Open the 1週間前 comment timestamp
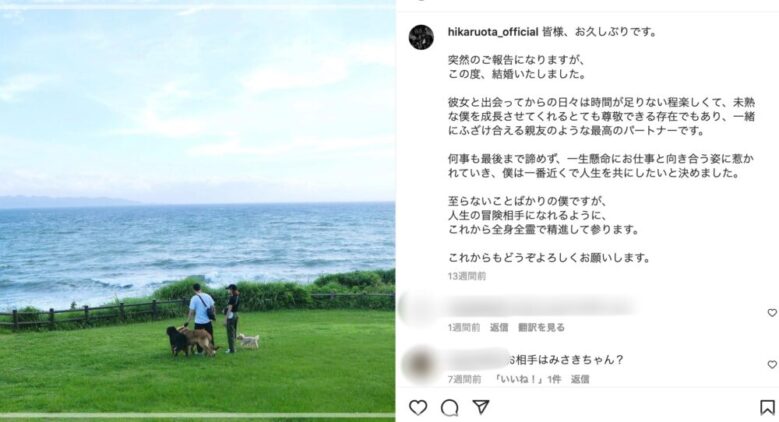This screenshot has height=422, width=779. (x=464, y=328)
